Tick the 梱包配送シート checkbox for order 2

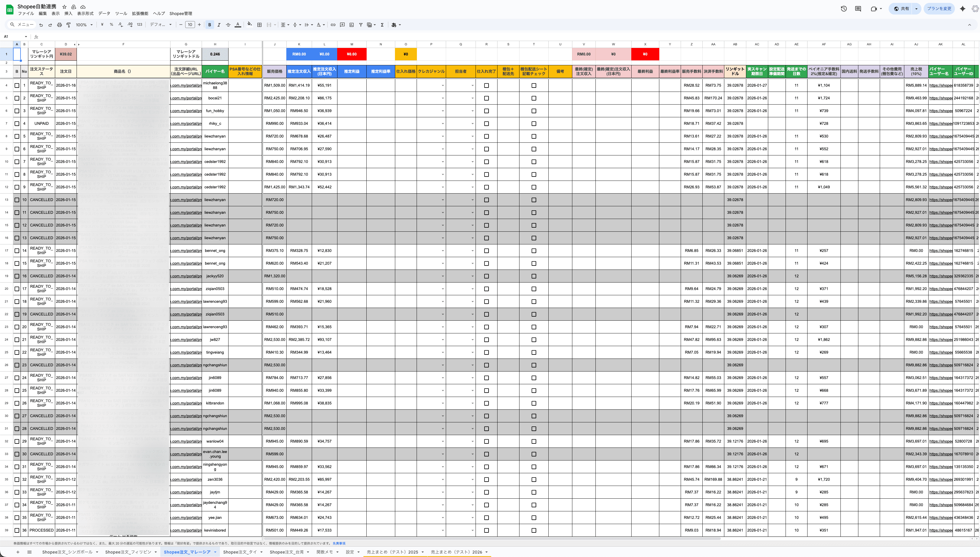click(x=534, y=98)
